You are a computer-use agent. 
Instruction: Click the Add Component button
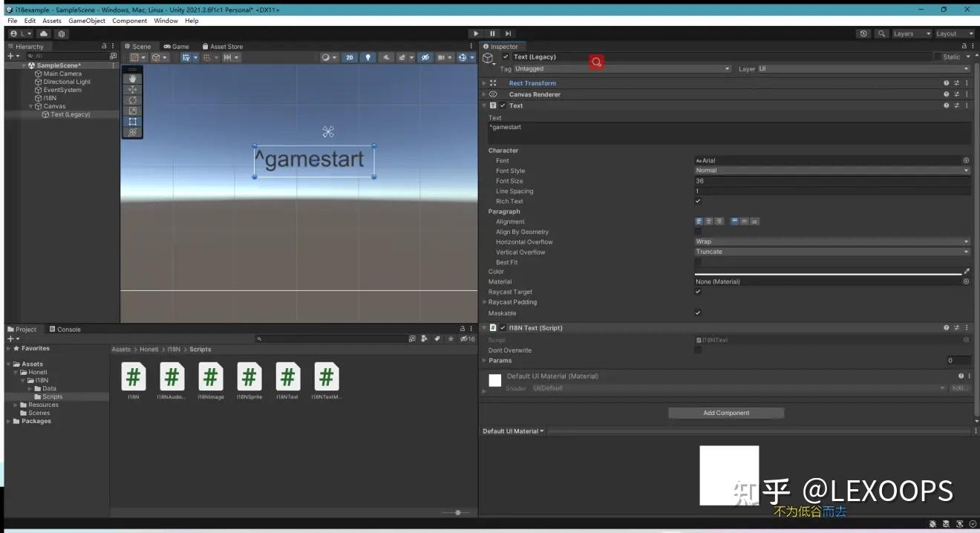click(725, 413)
